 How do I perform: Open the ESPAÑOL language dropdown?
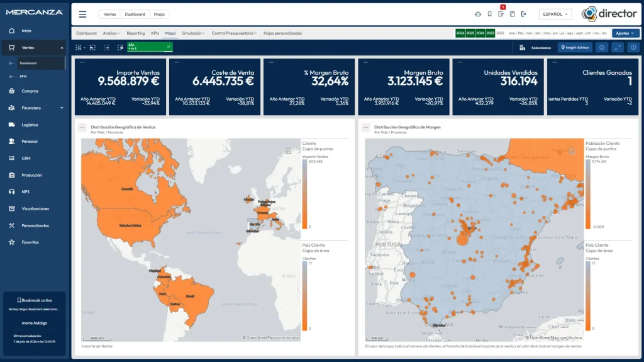click(x=555, y=14)
